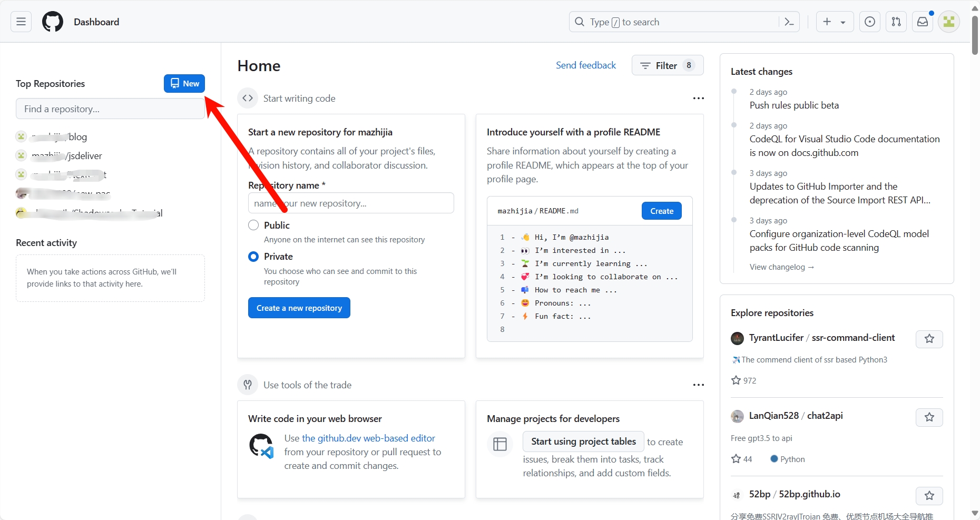Image resolution: width=980 pixels, height=520 pixels.
Task: Open TyrantLucifer user profile link
Action: 776,338
